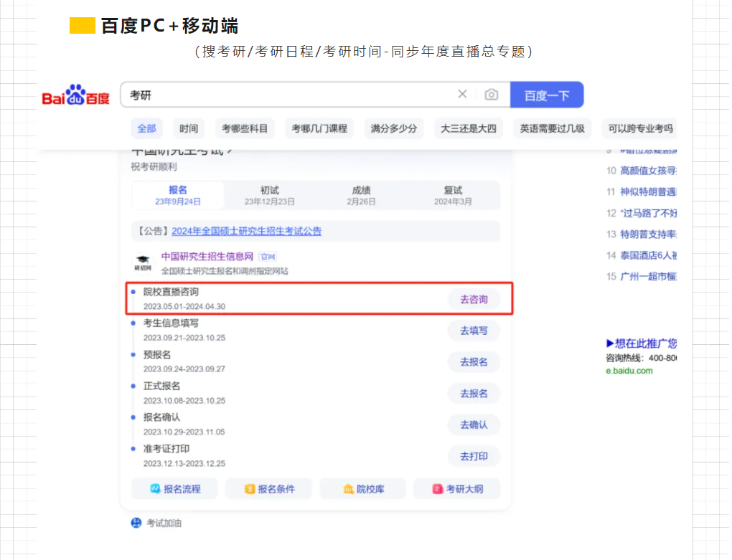Image resolution: width=732 pixels, height=560 pixels.
Task: Click the 院校直播咨询 row title
Action: click(171, 292)
